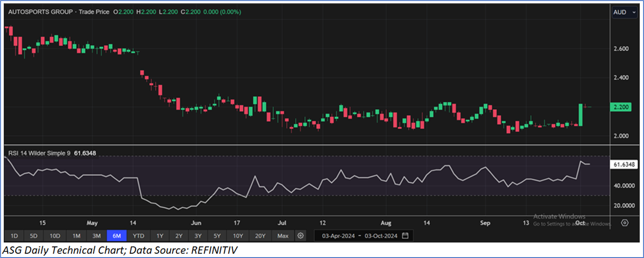Choose the 5Y range
This screenshot has width=644, height=258.
[217, 236]
